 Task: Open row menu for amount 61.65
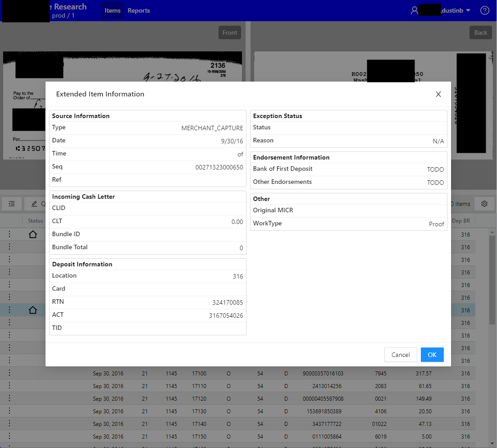pos(9,386)
